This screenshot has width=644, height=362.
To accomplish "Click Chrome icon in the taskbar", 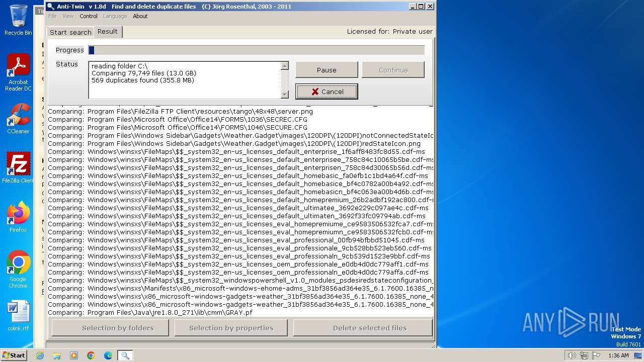I will [91, 355].
